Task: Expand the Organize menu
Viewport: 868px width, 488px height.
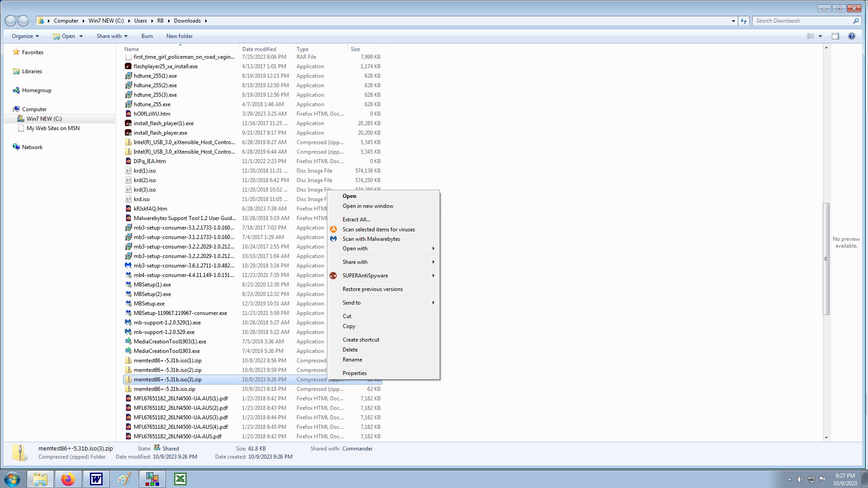Action: (25, 36)
